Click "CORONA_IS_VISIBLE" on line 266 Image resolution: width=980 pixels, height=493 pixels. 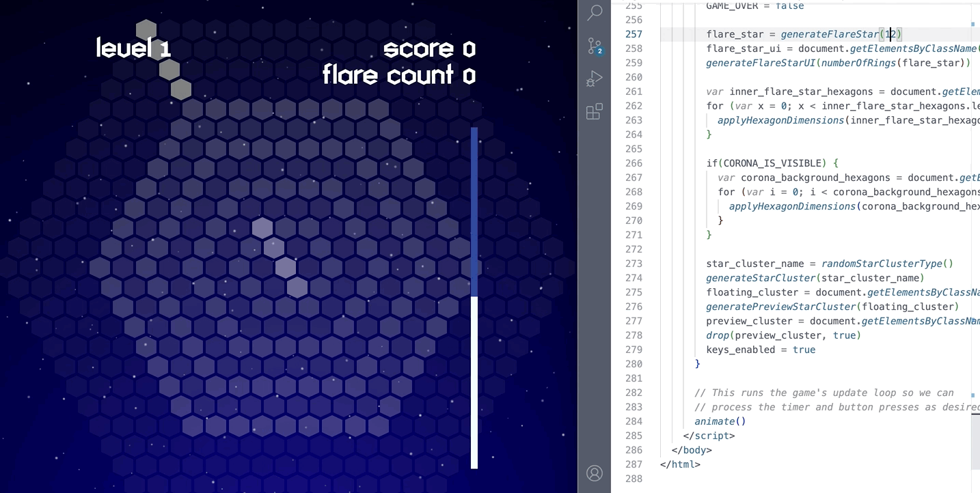click(772, 163)
